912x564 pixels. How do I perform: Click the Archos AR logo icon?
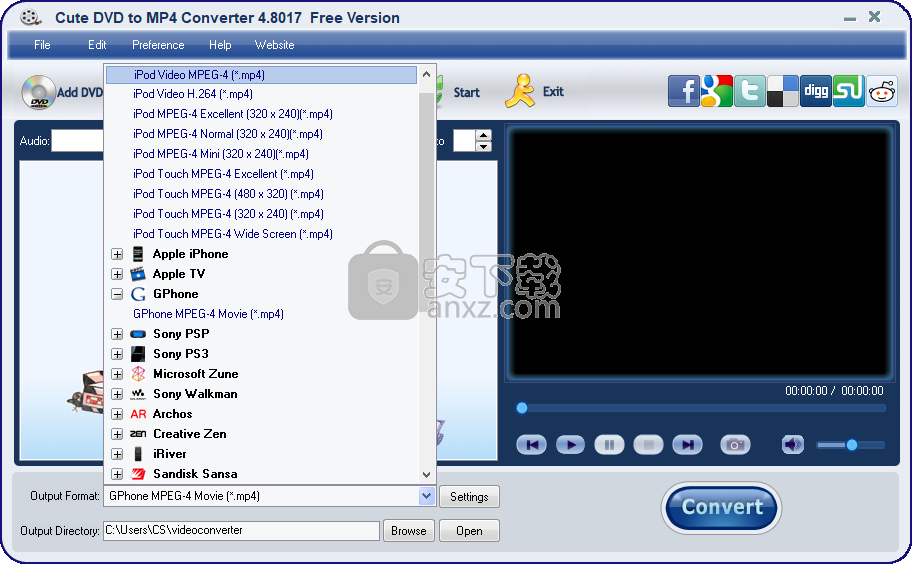point(138,414)
